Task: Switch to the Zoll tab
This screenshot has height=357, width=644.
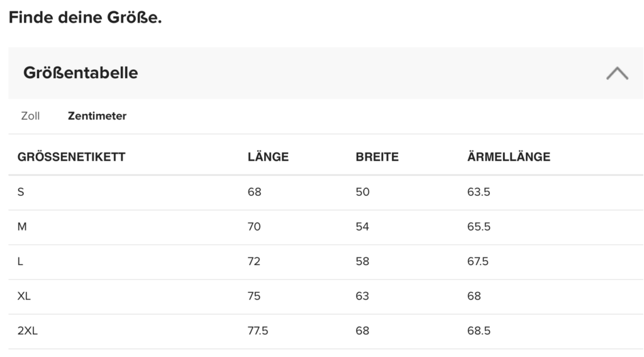Action: click(x=30, y=116)
